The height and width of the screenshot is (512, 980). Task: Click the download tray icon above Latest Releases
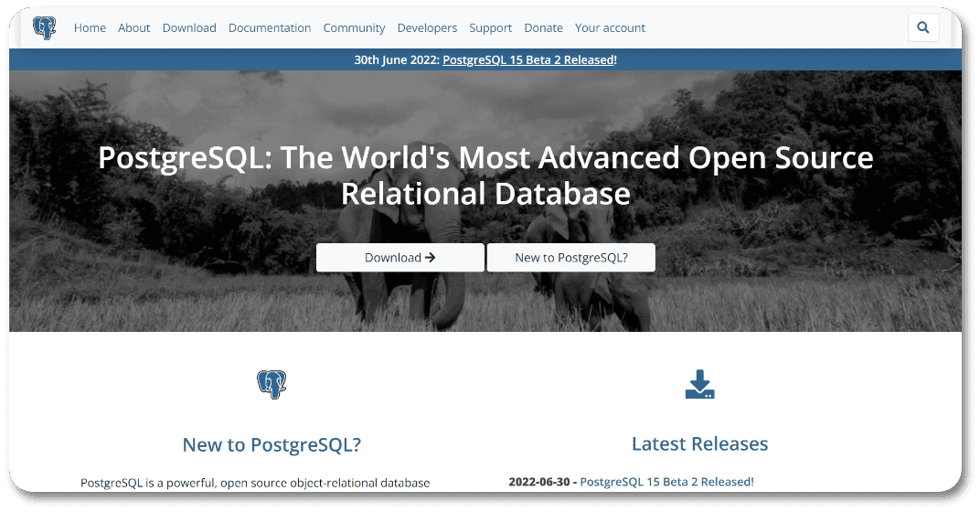click(x=699, y=385)
